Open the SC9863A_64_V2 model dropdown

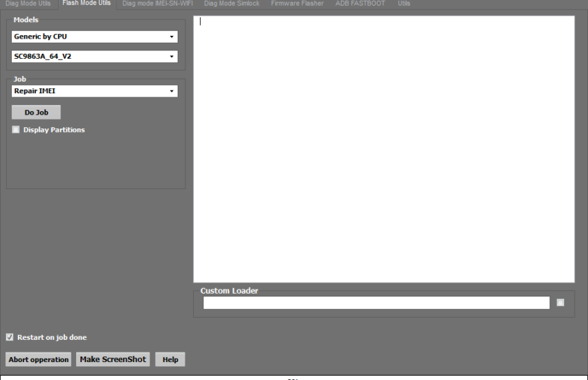click(95, 57)
